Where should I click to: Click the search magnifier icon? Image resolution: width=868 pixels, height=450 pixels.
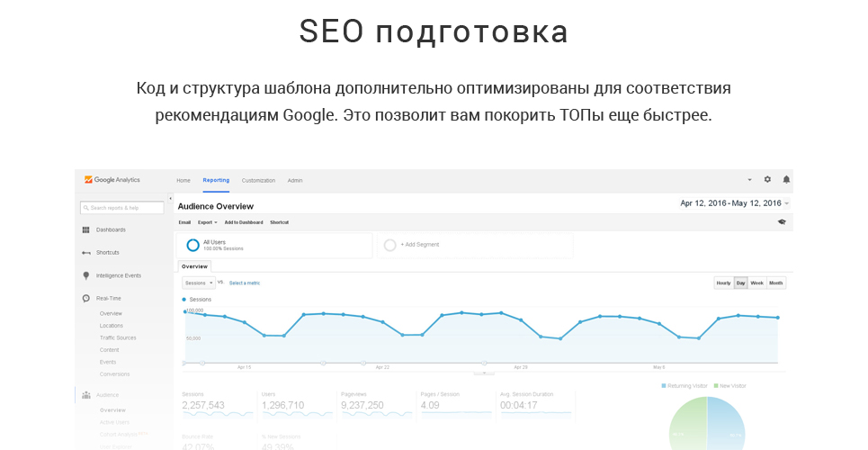tap(85, 208)
